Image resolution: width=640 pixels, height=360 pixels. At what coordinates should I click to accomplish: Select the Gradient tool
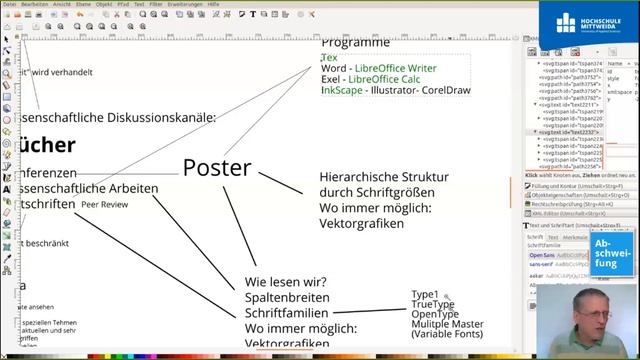point(7,236)
